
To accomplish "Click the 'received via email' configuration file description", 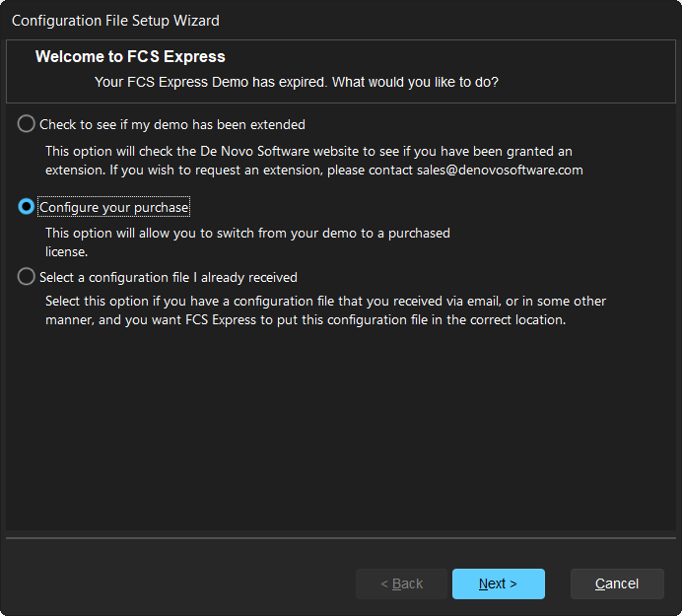I will click(325, 301).
